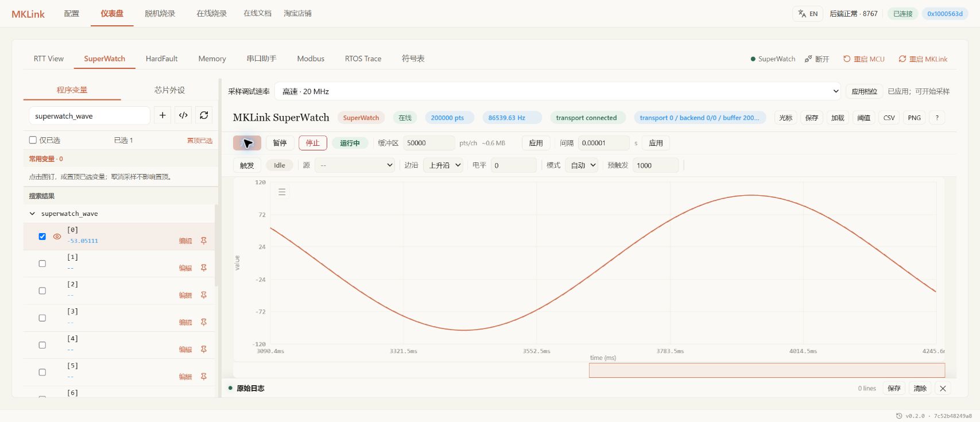Focus the 缓冲区 50000 input field

[429, 143]
